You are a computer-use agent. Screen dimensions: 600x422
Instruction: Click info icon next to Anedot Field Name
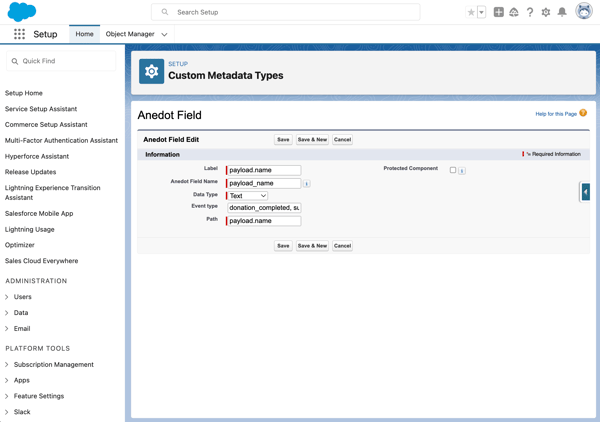click(307, 184)
